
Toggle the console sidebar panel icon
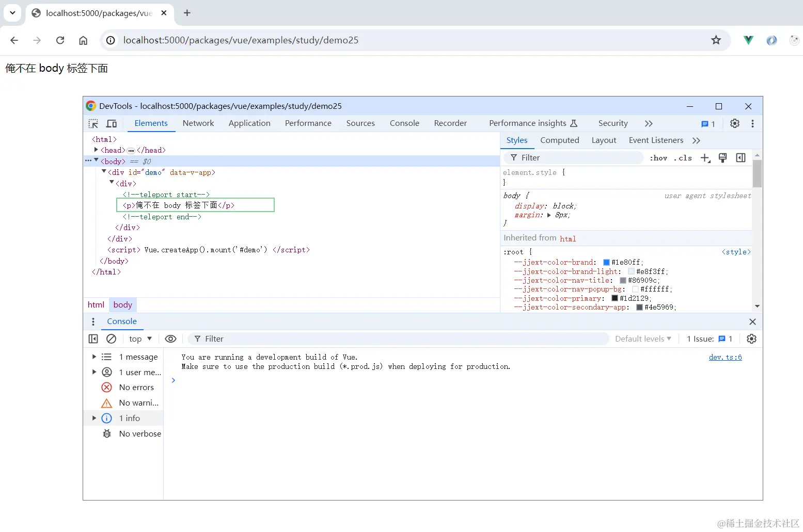point(93,339)
